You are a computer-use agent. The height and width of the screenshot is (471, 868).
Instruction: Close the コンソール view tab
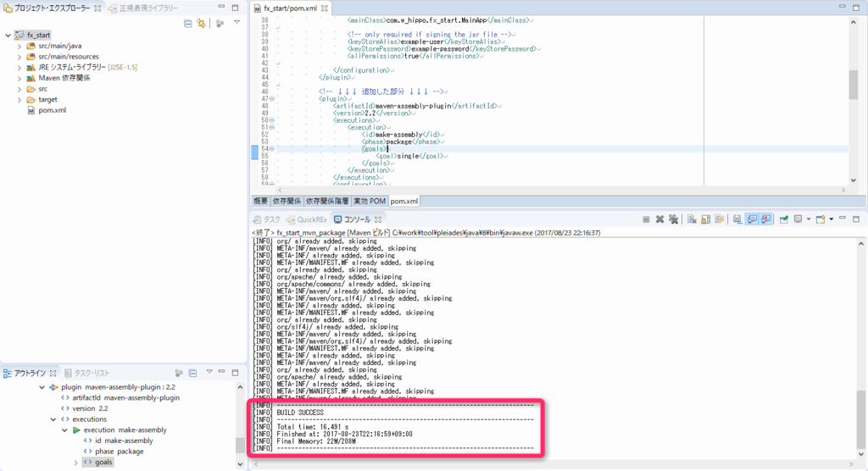378,219
